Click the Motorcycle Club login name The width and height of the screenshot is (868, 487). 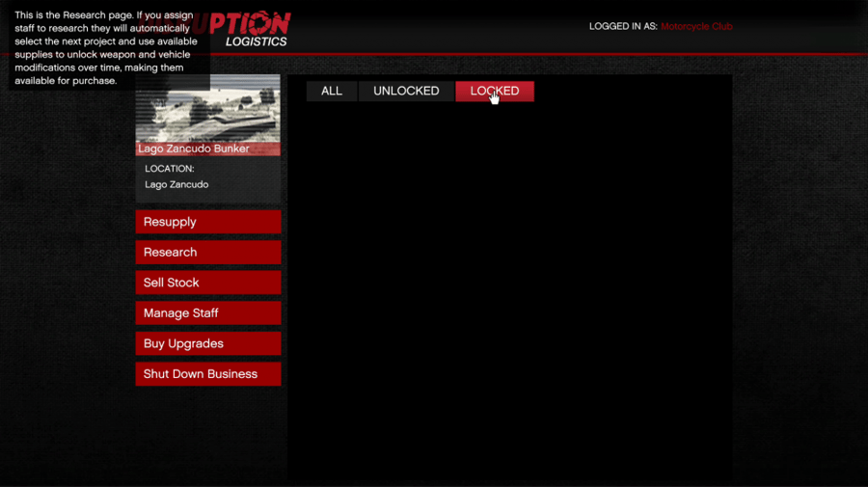[696, 27]
